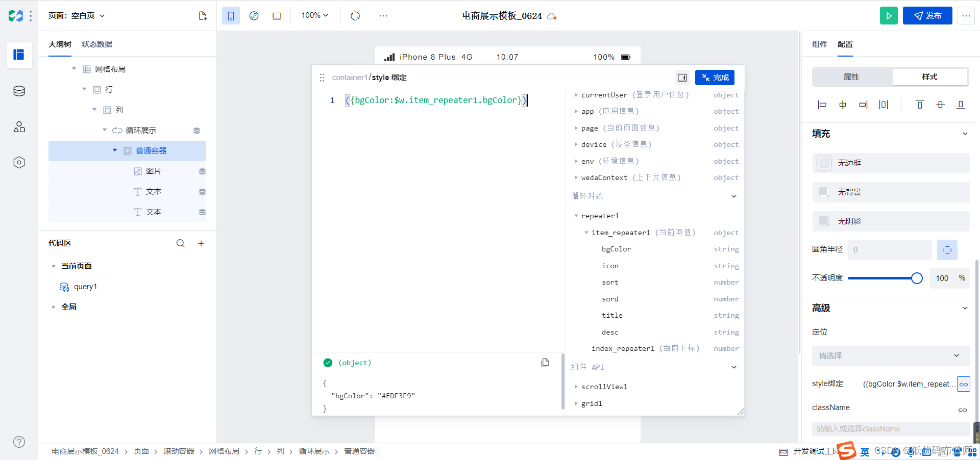Click the green preview play button
The height and width of the screenshot is (460, 980).
click(889, 16)
